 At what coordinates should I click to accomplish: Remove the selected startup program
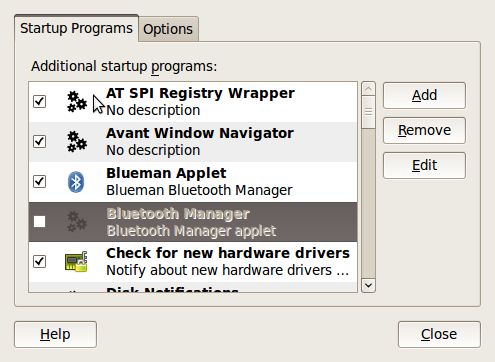click(x=424, y=131)
